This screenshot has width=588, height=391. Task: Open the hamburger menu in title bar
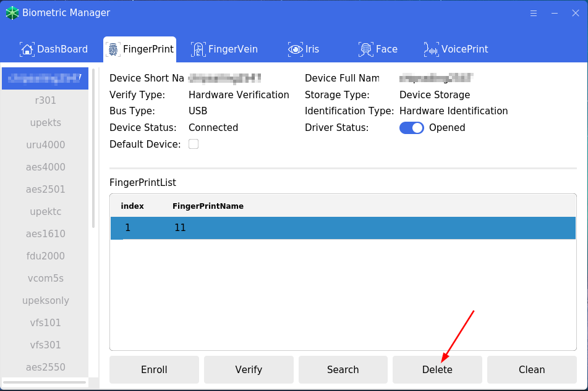(533, 13)
